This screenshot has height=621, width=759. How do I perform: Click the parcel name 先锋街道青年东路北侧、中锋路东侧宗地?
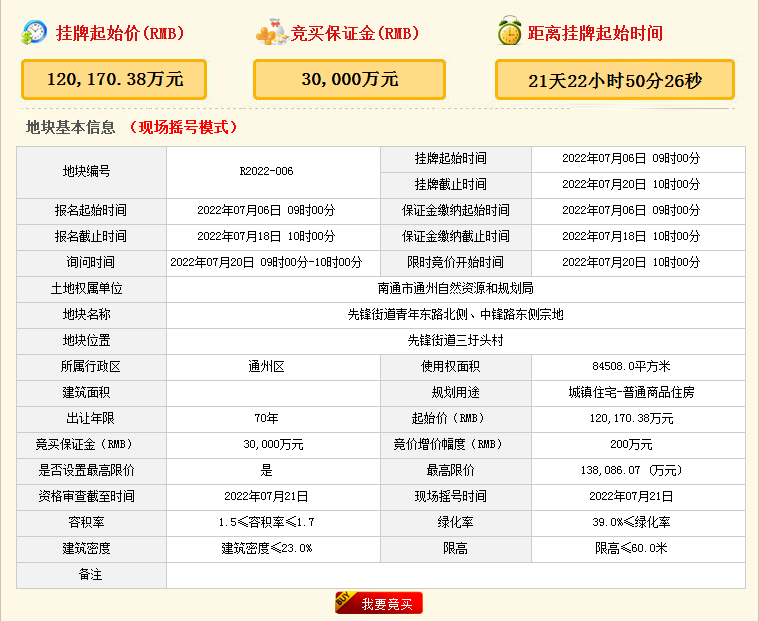[455, 315]
